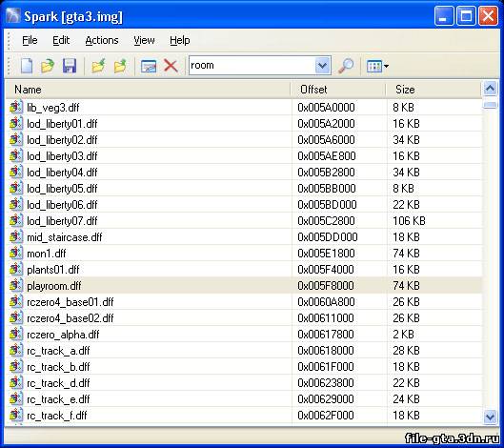504x448 pixels.
Task: Click the Import files folder icon
Action: [99, 66]
